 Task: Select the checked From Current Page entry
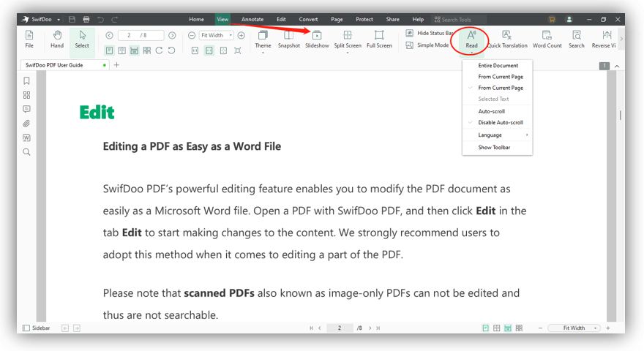[498, 88]
